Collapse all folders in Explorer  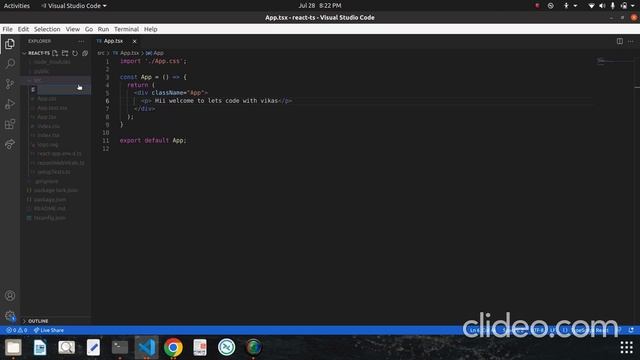point(85,53)
